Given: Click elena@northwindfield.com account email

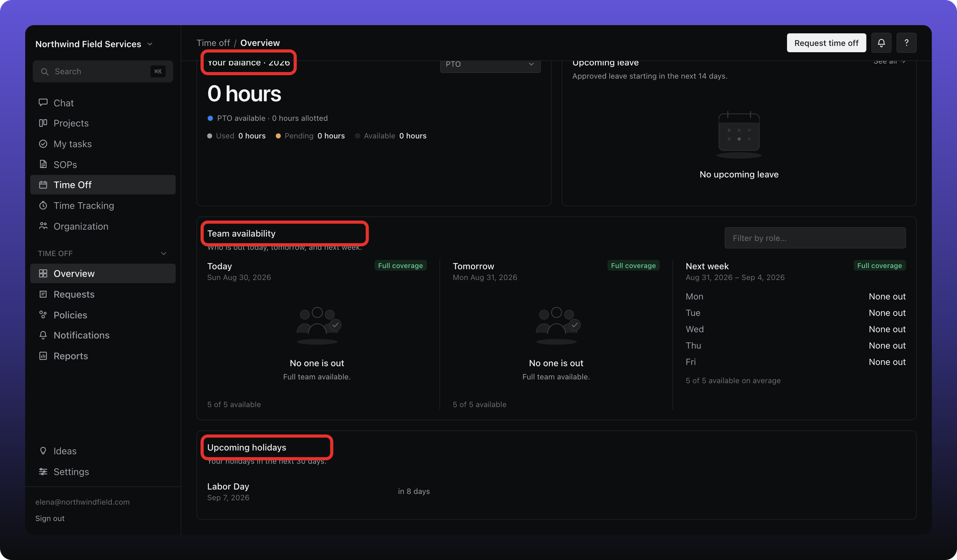Looking at the screenshot, I should pos(82,502).
